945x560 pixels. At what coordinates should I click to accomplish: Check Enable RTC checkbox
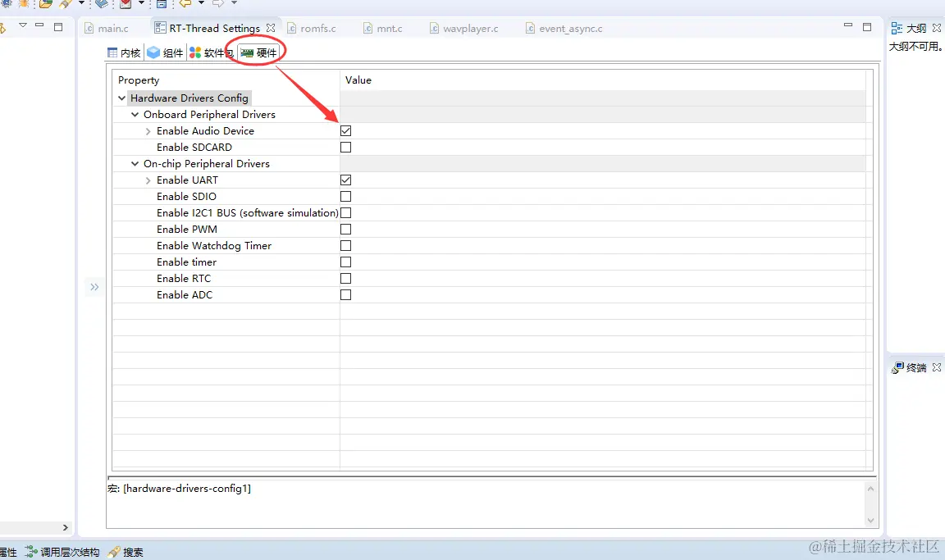point(345,278)
